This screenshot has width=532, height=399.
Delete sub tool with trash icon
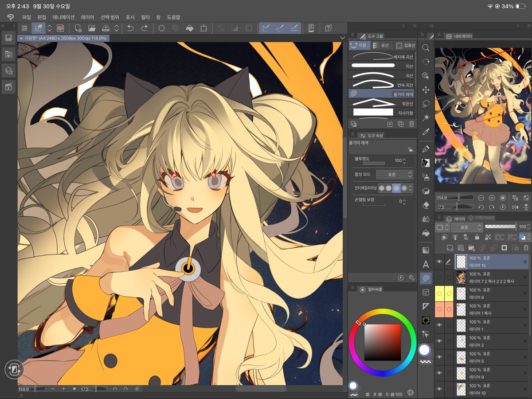[411, 124]
